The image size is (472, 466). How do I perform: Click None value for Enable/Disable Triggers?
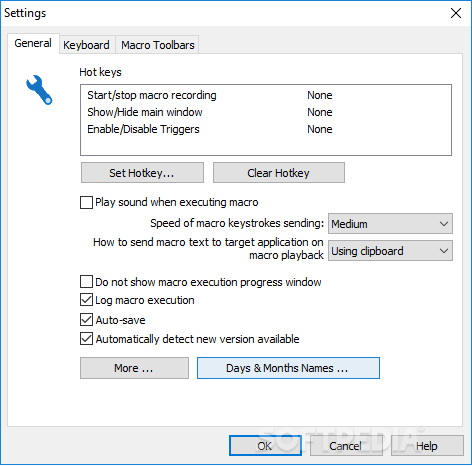[x=320, y=129]
